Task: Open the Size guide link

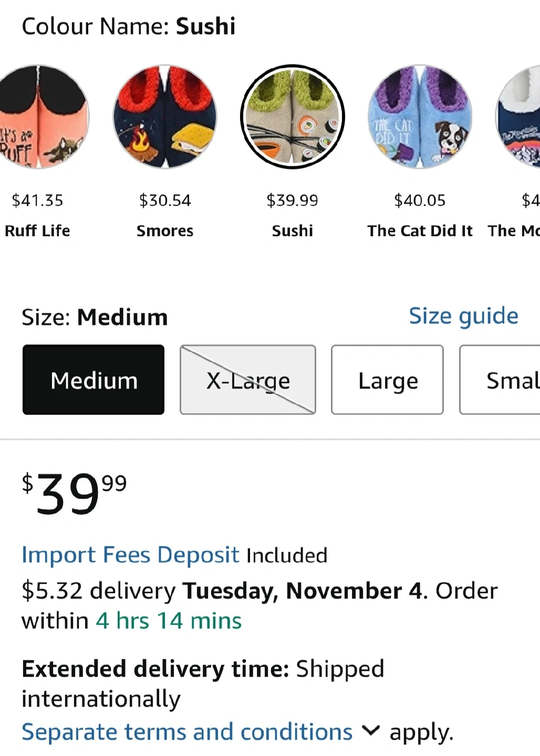Action: click(463, 316)
